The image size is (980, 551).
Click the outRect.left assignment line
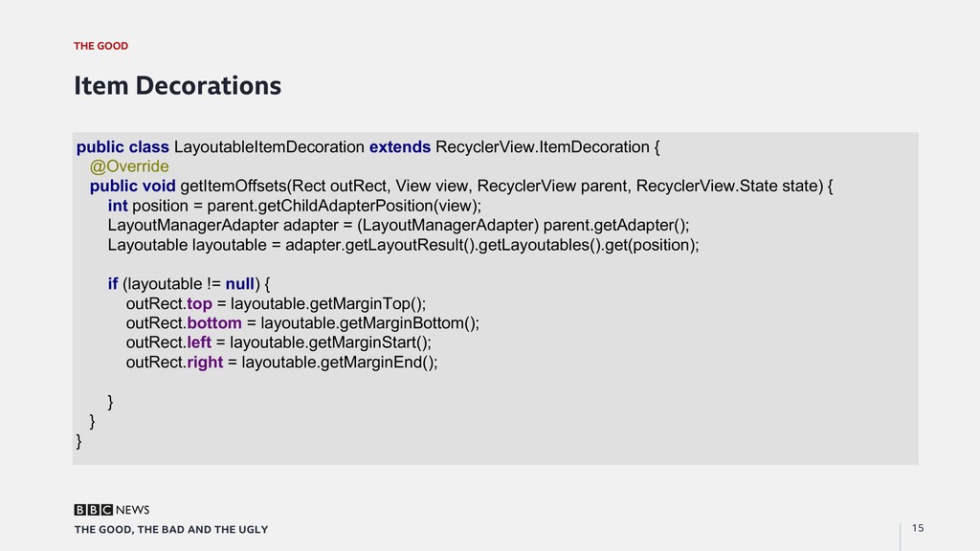coord(278,342)
